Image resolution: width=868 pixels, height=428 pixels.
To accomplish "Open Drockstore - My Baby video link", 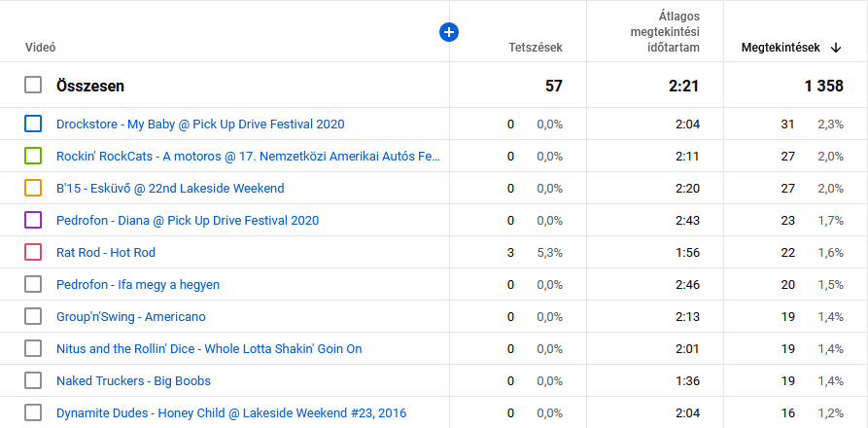I will coord(200,124).
